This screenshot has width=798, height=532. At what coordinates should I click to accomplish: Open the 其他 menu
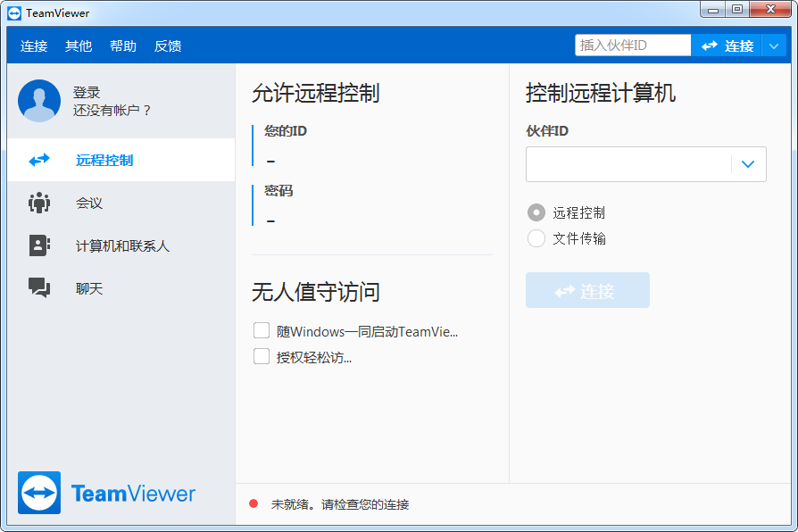79,46
